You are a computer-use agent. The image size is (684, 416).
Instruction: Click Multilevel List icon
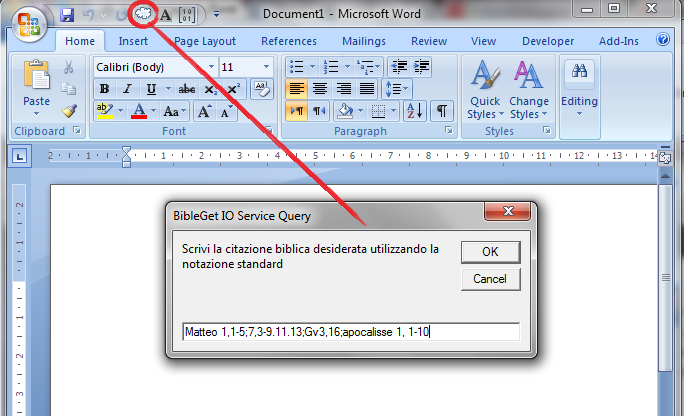click(365, 67)
